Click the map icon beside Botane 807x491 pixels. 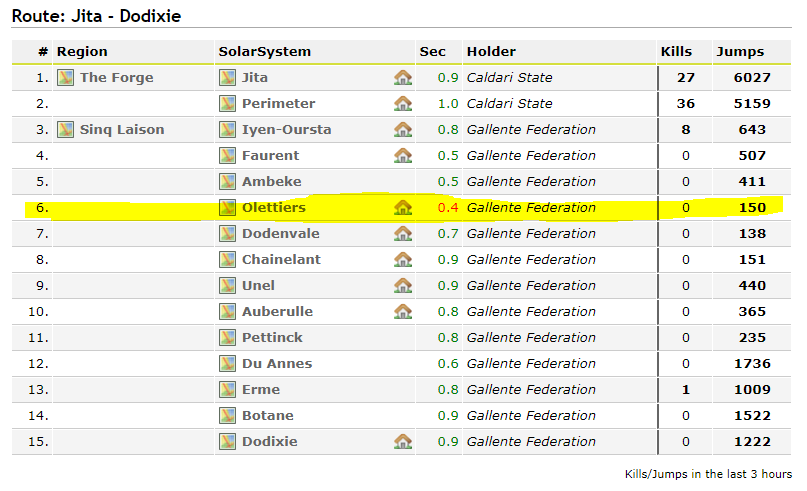tap(227, 415)
